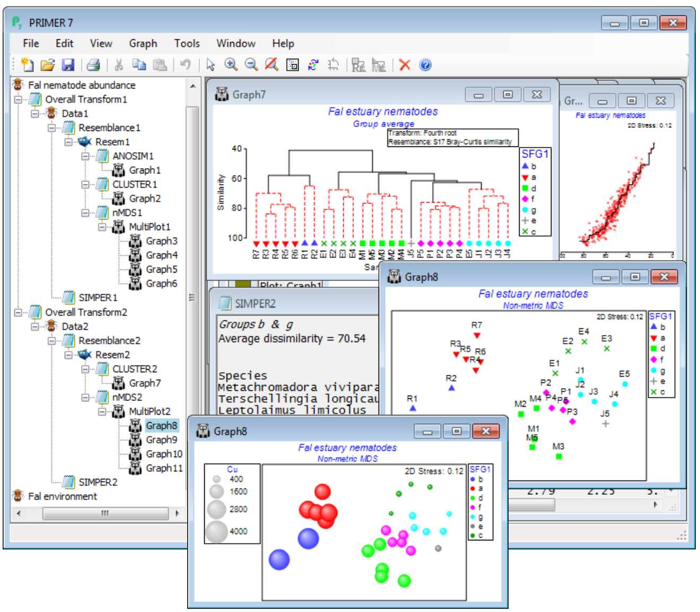This screenshot has height=612, width=700.
Task: Click the red X delete icon
Action: click(405, 65)
